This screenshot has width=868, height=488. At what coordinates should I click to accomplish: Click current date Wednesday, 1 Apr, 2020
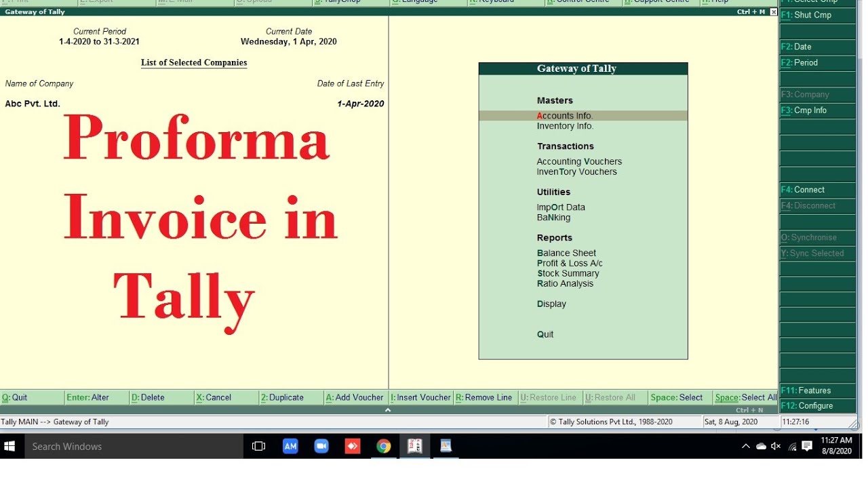(289, 41)
